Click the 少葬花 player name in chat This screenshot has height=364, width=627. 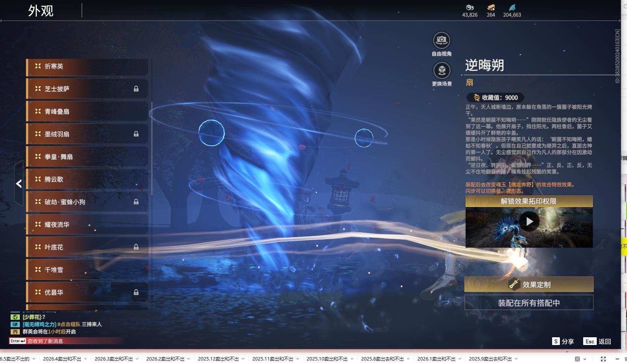(x=32, y=317)
